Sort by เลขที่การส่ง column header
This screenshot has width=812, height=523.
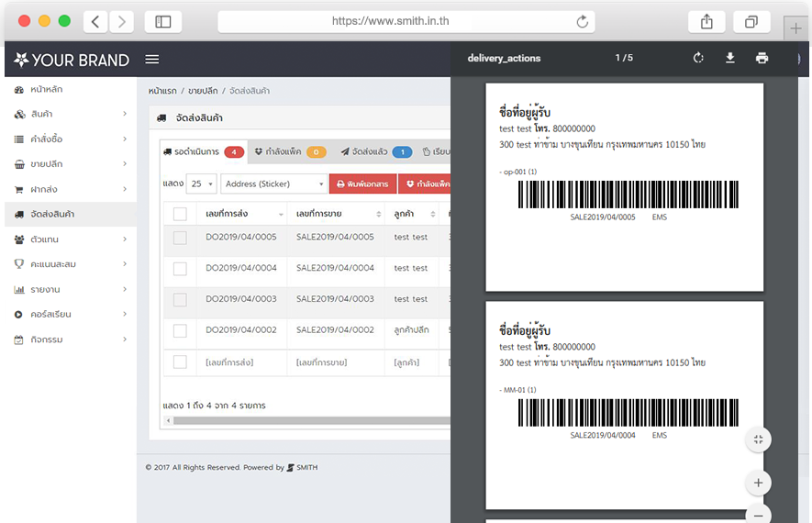tap(242, 214)
